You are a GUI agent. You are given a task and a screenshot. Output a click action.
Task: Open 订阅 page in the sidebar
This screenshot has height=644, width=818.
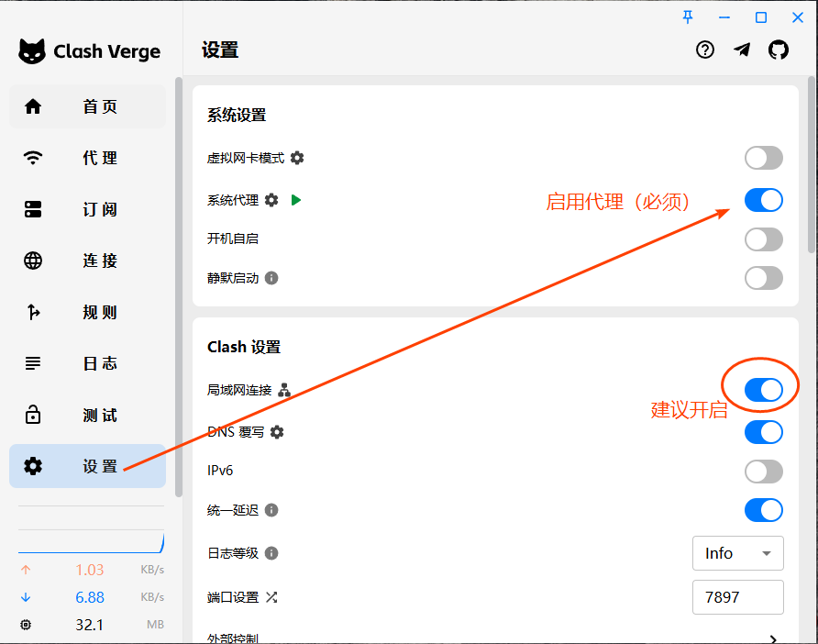coord(88,209)
